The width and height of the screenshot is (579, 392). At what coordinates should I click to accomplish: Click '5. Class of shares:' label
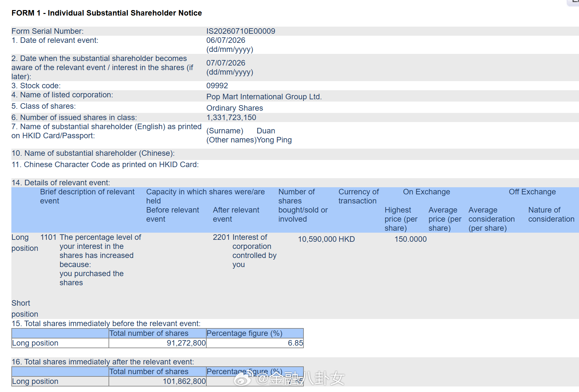click(44, 106)
